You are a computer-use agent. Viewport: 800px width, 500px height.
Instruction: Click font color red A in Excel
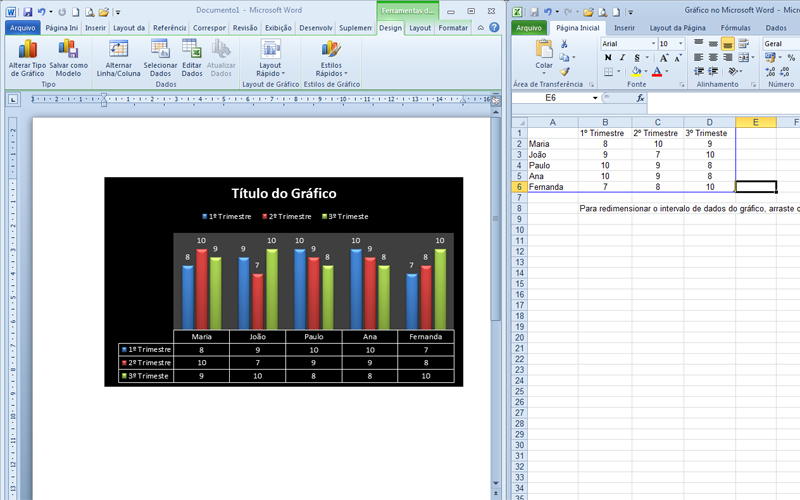click(657, 71)
